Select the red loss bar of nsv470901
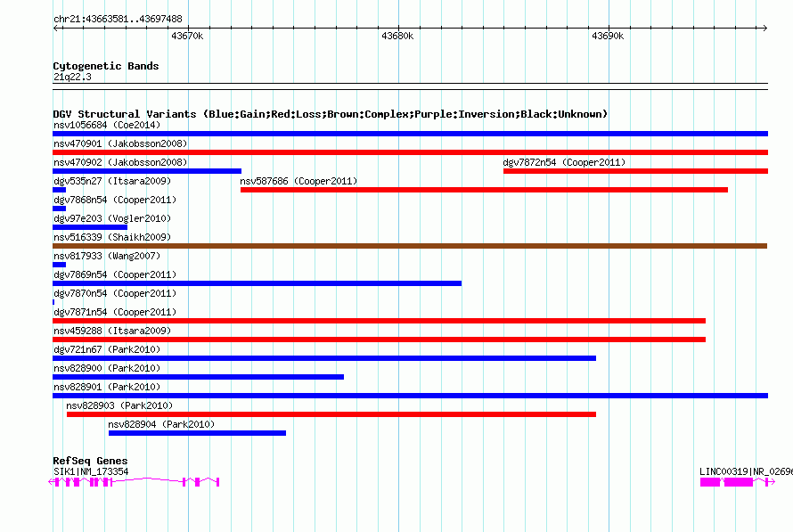This screenshot has width=793, height=532. tap(410, 152)
